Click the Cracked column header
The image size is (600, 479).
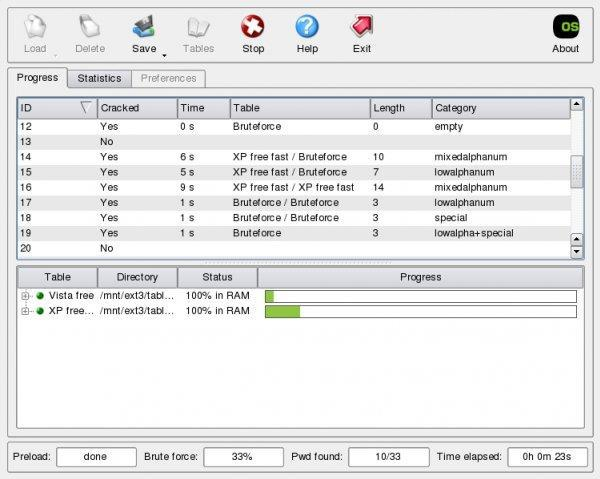136,108
